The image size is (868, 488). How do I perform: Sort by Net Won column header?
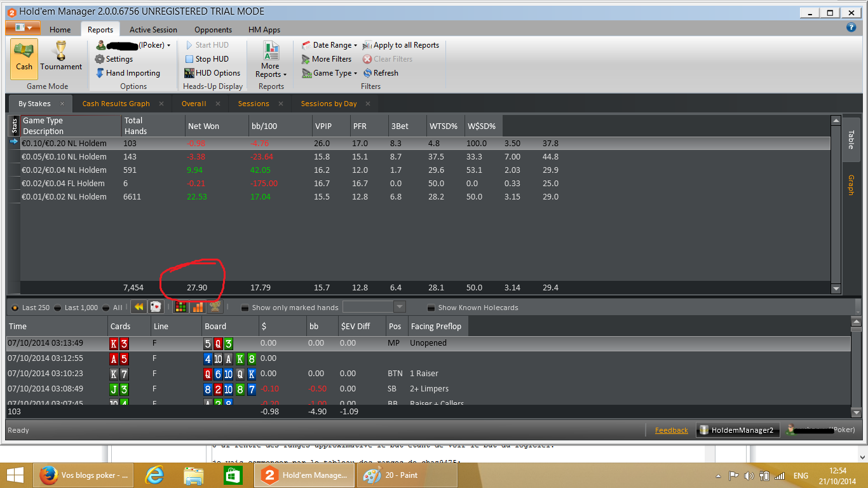pyautogui.click(x=216, y=125)
